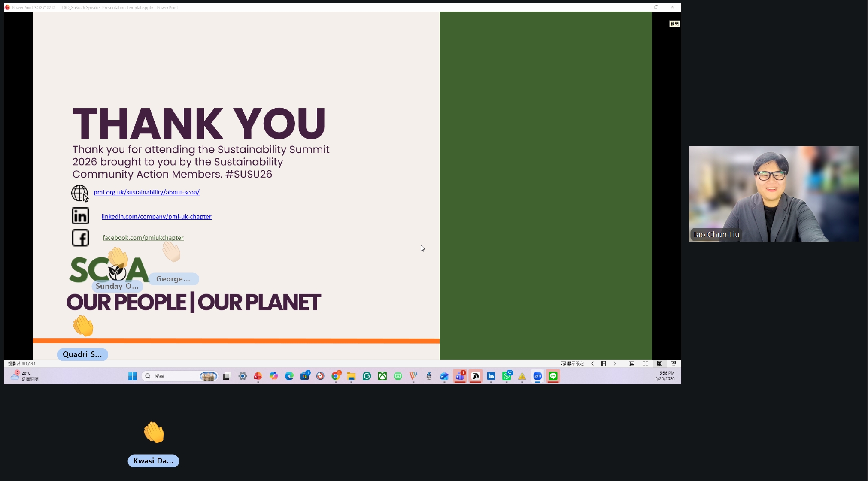
Task: Open the pmi.org.uk sustainability about-scoa link
Action: pyautogui.click(x=146, y=192)
